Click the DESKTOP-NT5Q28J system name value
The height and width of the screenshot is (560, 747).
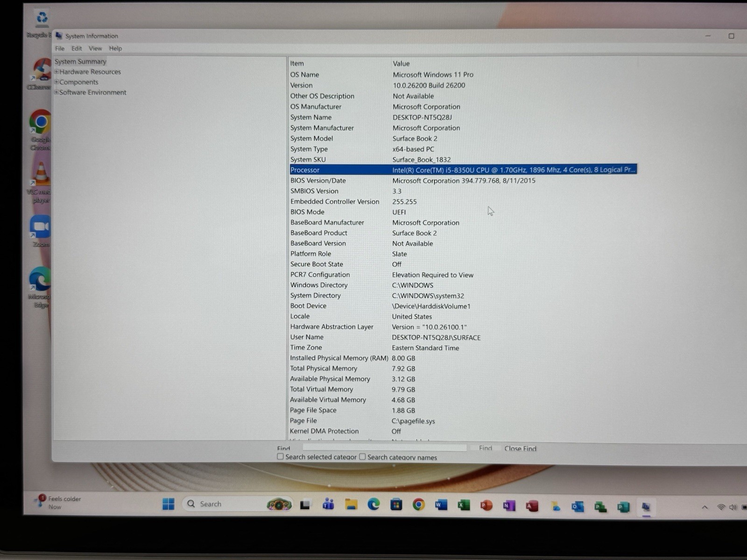click(x=422, y=118)
